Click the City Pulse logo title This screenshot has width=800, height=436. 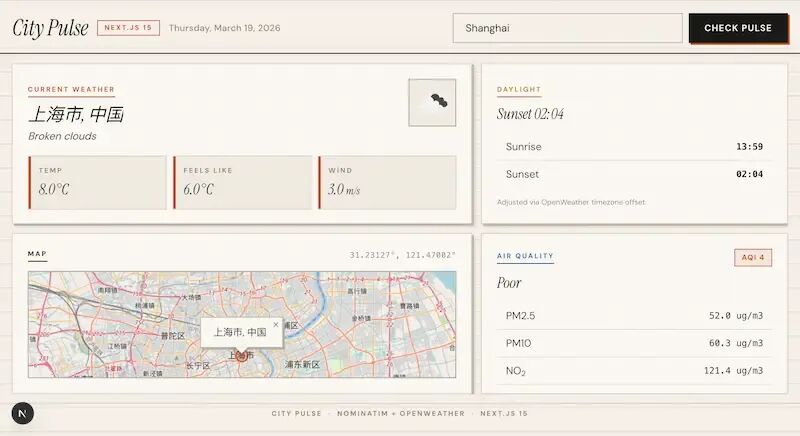tap(51, 28)
